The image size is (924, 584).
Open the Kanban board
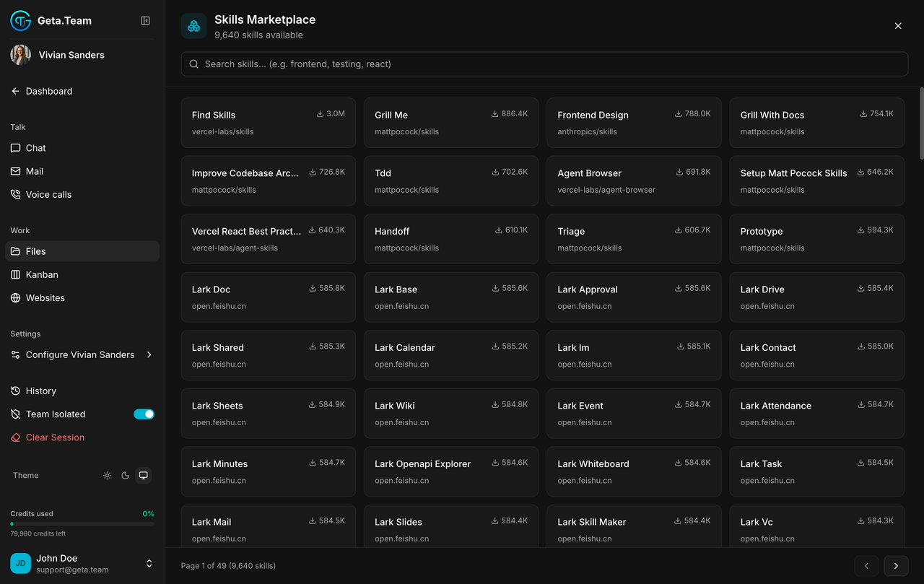pos(82,274)
